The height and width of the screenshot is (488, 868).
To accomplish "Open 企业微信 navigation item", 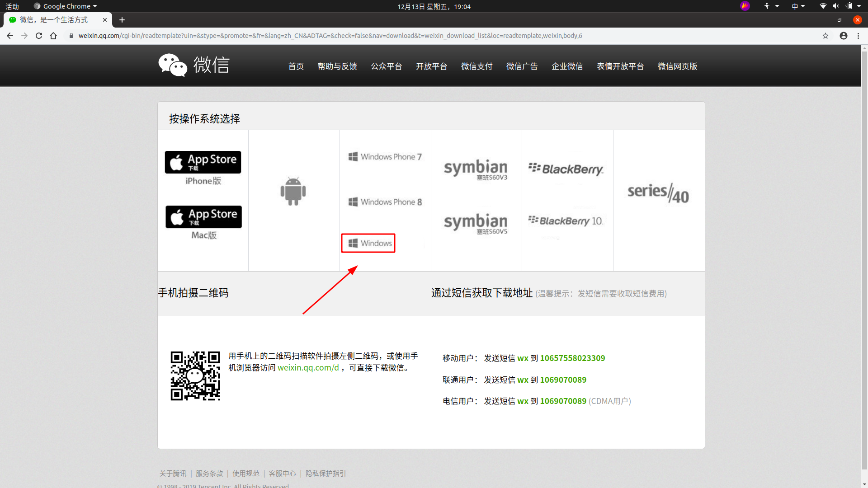I will pos(567,66).
